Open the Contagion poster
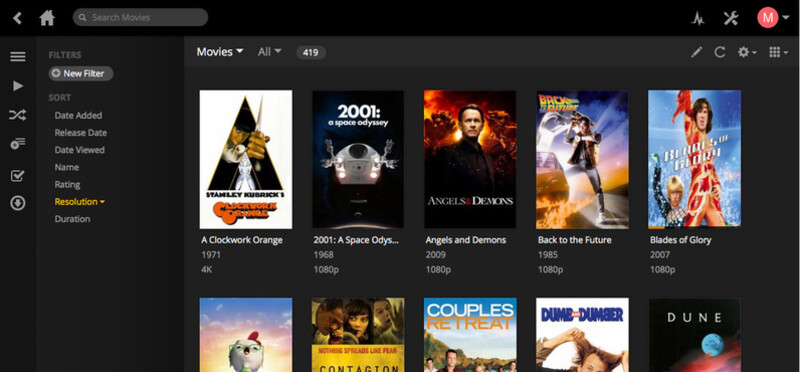The image size is (800, 372). [x=358, y=335]
